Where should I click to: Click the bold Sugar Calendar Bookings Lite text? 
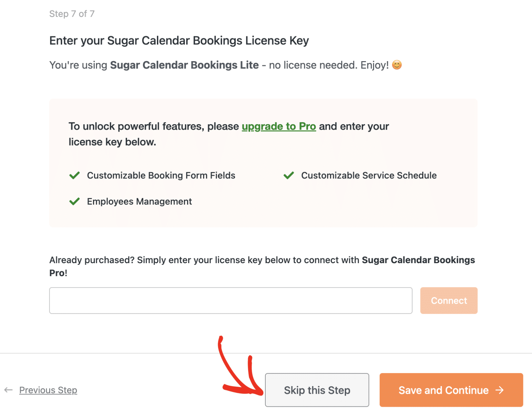184,65
